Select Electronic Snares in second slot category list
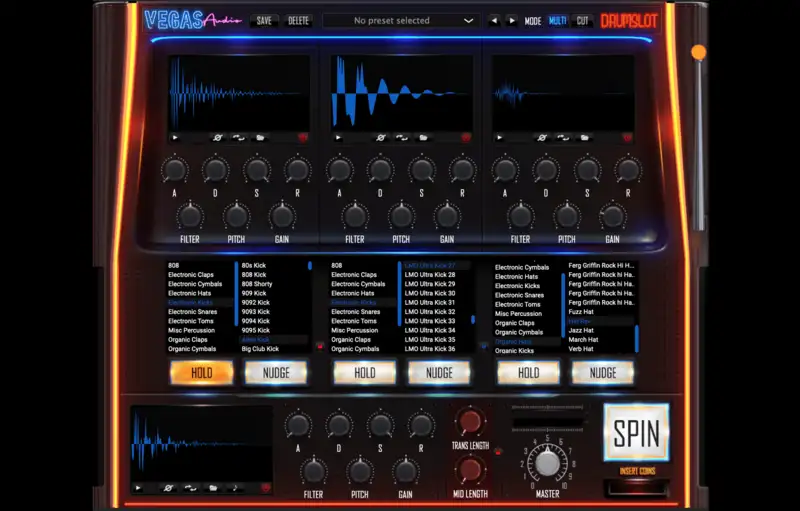 click(x=356, y=312)
